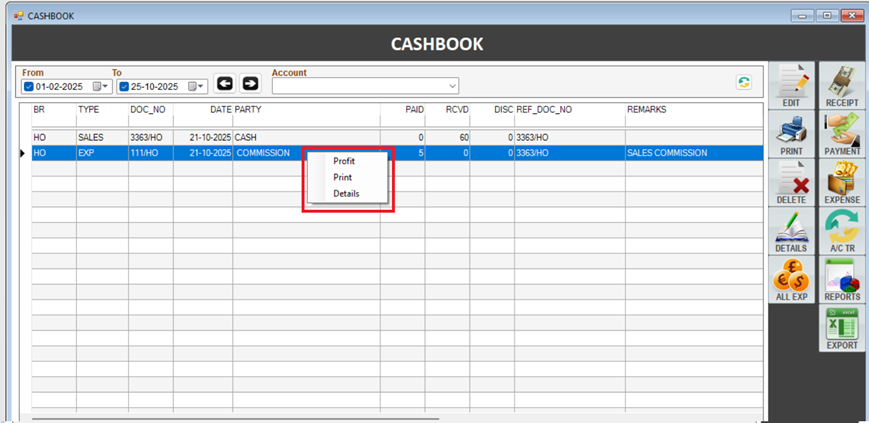Click the 3363/HO document number cell
Viewport: 869px width, 423px height.
151,137
